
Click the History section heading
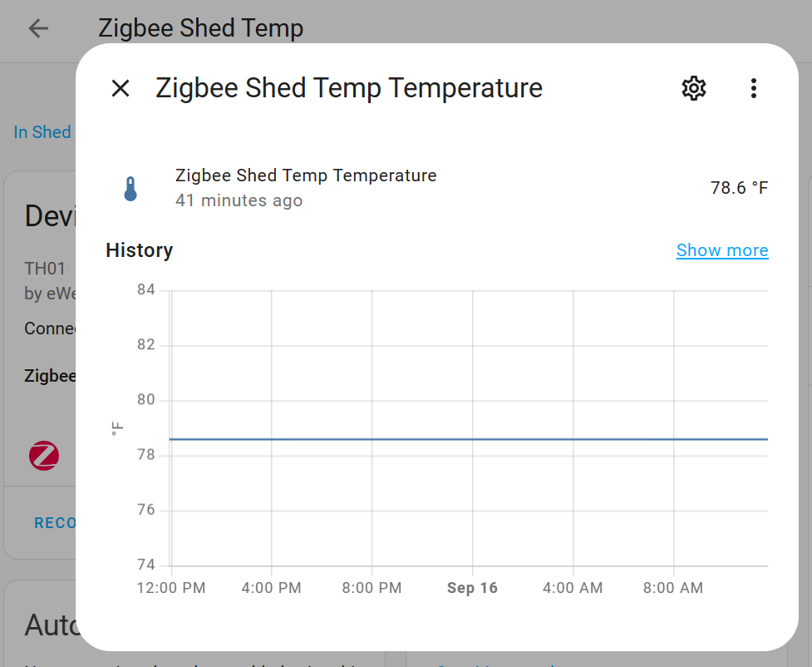(x=139, y=250)
